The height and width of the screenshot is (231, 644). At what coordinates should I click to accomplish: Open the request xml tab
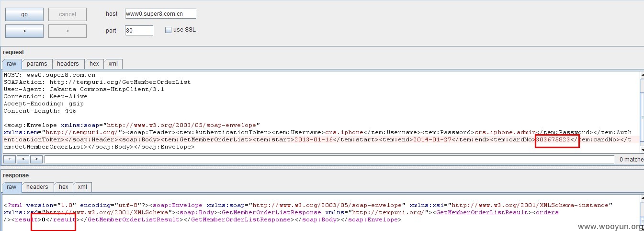click(x=113, y=64)
